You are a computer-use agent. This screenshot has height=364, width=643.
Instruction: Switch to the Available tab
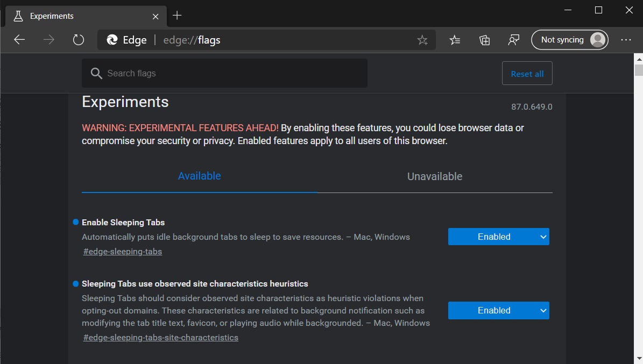point(199,176)
